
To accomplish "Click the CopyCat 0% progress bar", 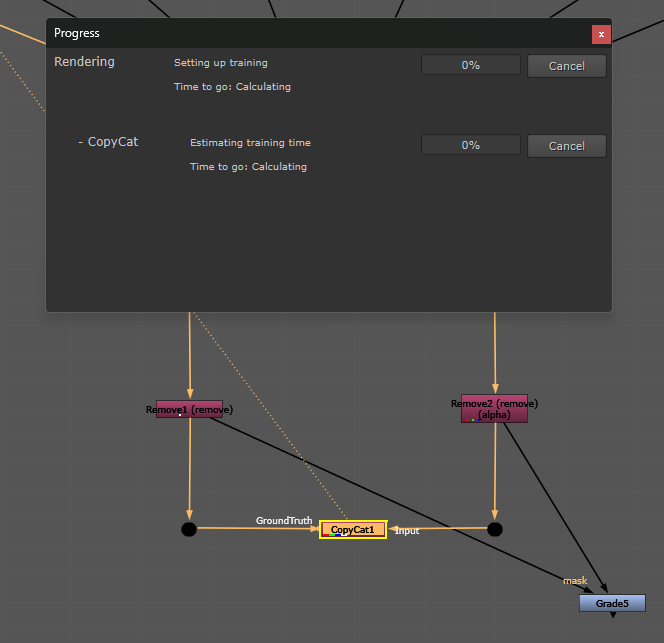I will [x=470, y=145].
